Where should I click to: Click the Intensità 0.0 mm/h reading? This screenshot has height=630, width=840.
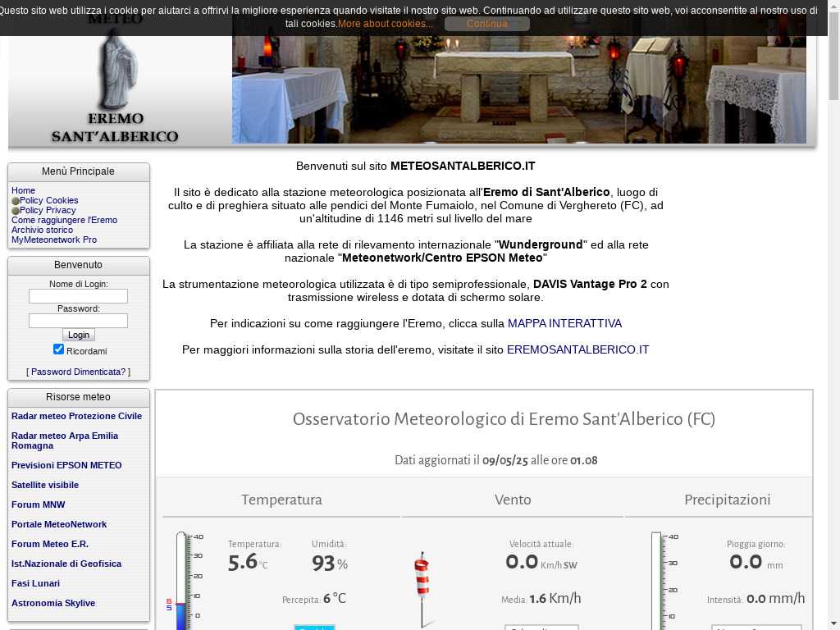point(756,598)
